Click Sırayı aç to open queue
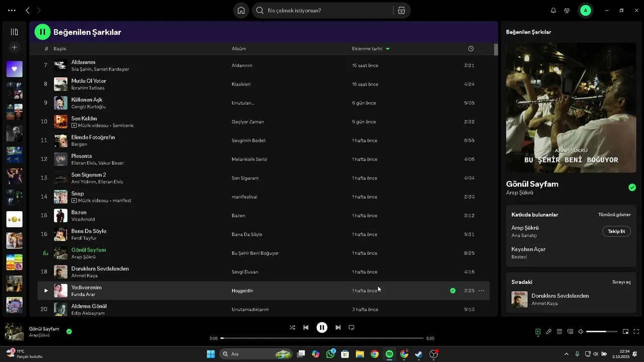Image resolution: width=644 pixels, height=362 pixels. [621, 282]
